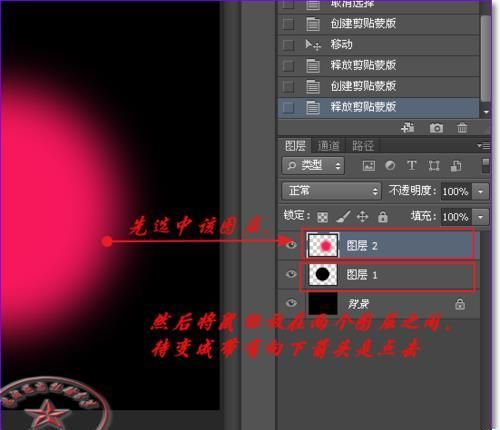Click the 图层 2 thumbnail
This screenshot has height=430, width=500.
click(x=323, y=245)
